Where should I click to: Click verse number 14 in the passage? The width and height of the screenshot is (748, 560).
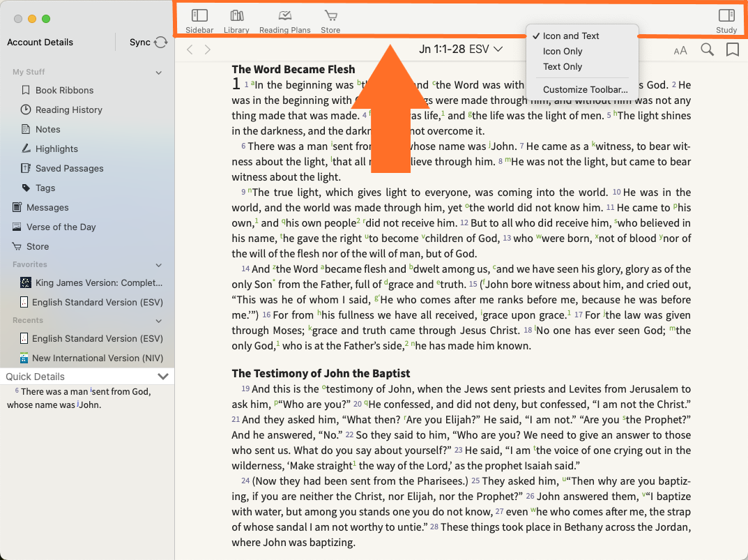tap(245, 268)
